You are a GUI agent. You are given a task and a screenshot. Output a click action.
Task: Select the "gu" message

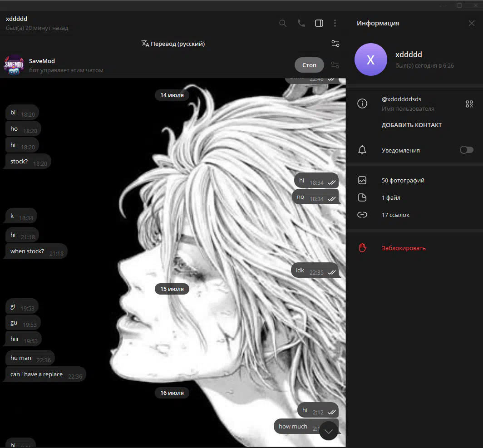[23, 323]
